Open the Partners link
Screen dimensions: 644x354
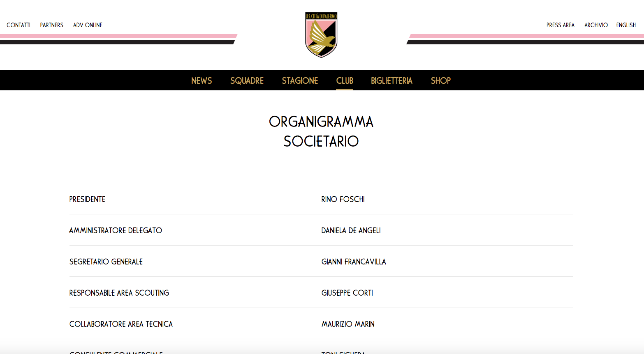[x=52, y=25]
